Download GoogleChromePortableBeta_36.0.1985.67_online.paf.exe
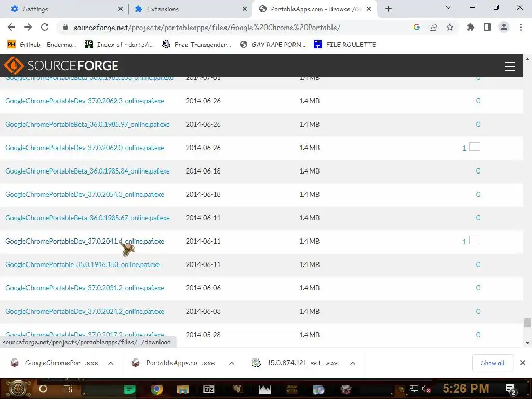 (87, 218)
